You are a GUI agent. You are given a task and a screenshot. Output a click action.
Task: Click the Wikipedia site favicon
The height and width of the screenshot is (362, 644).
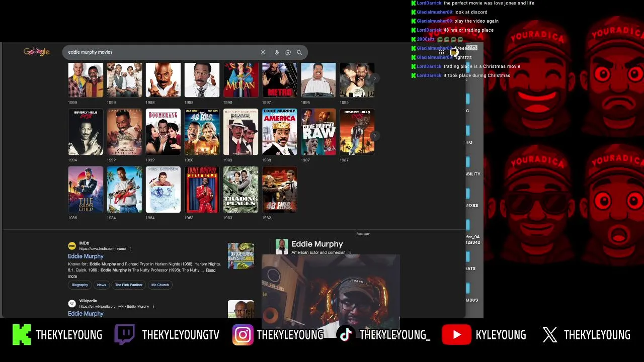click(x=72, y=304)
